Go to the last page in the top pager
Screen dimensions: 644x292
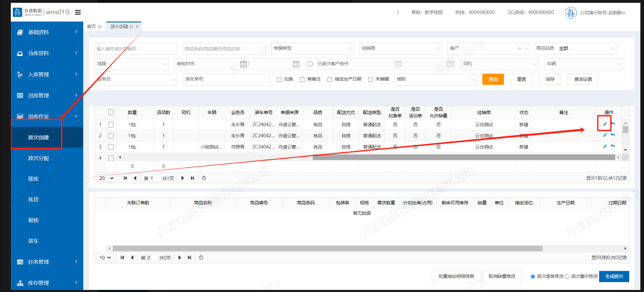(x=192, y=178)
